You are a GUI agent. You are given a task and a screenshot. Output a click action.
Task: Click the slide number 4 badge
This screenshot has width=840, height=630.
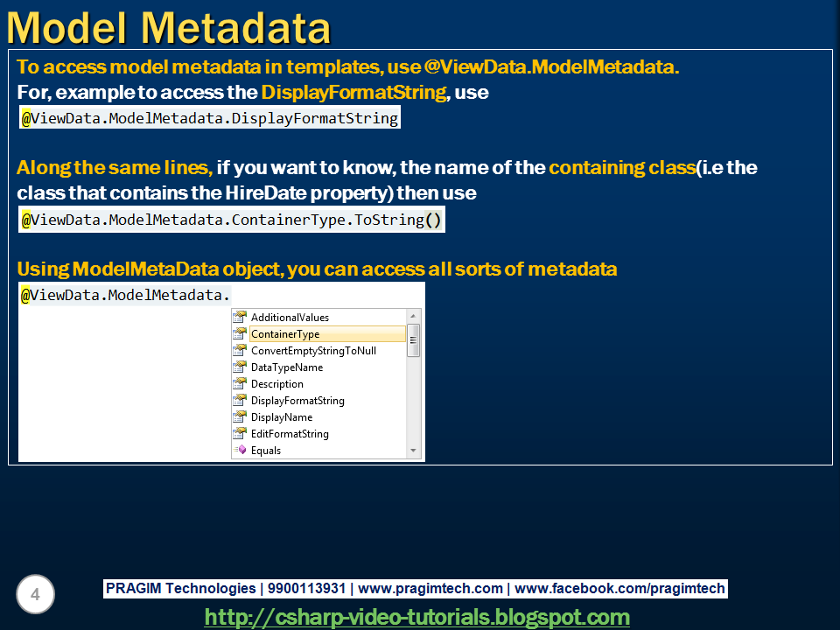point(35,594)
